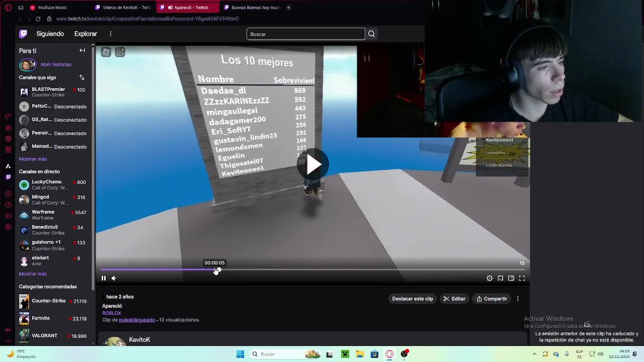This screenshot has width=644, height=362.
Task: Open the Opera GX menu logo
Action: pyautogui.click(x=8, y=8)
